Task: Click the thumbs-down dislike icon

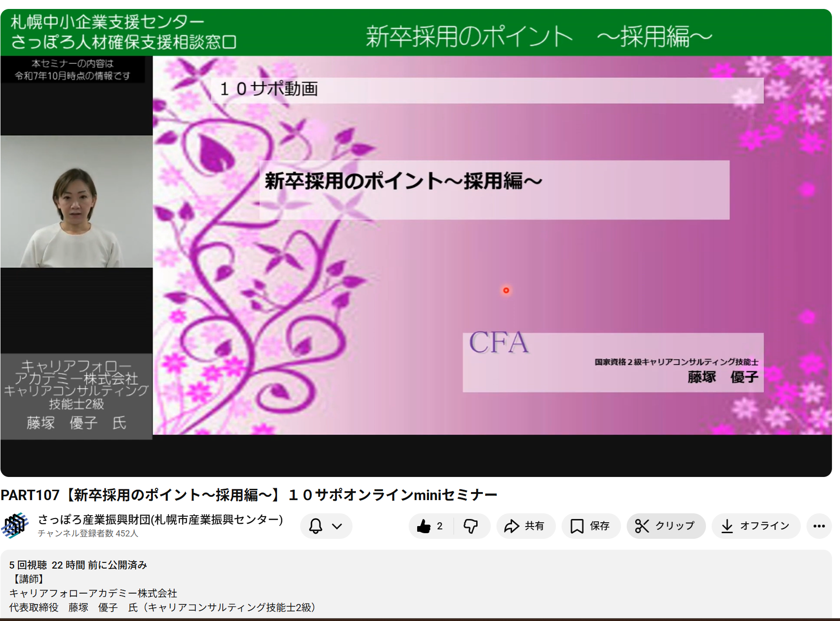Action: (470, 526)
